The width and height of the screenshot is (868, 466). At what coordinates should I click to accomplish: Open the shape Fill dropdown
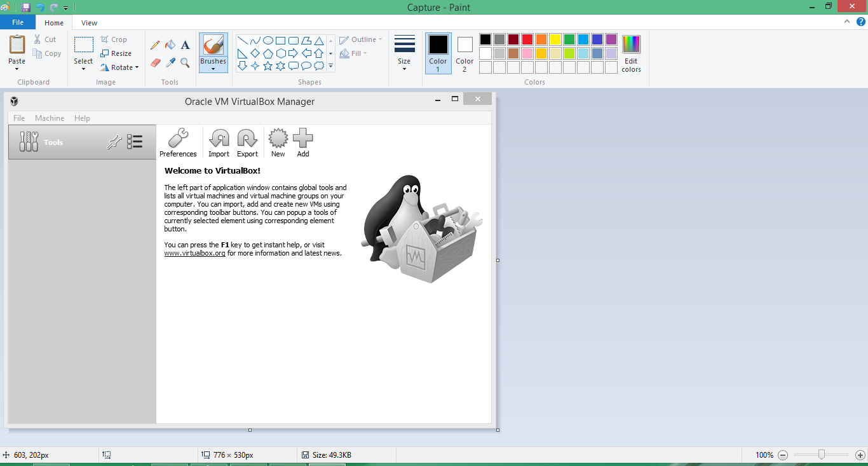coord(354,53)
